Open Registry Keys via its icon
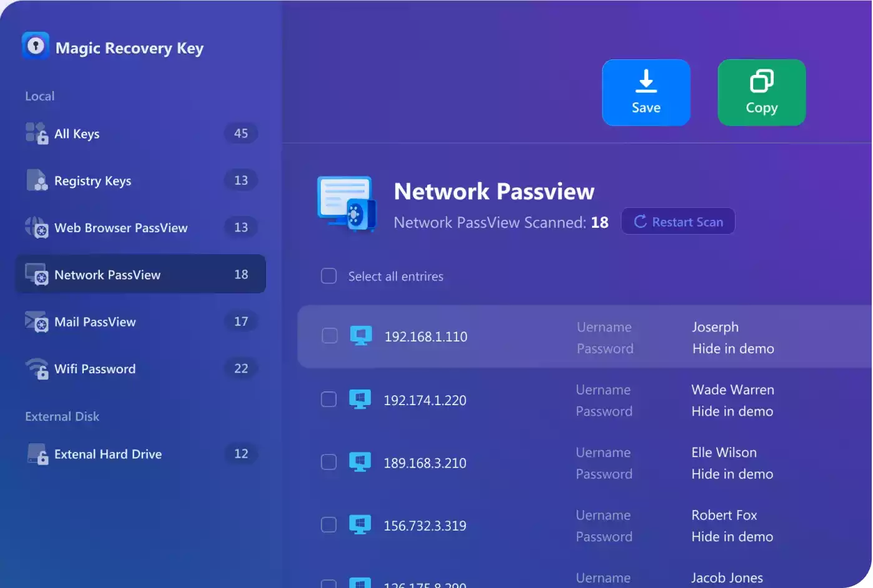873x588 pixels. (x=37, y=180)
